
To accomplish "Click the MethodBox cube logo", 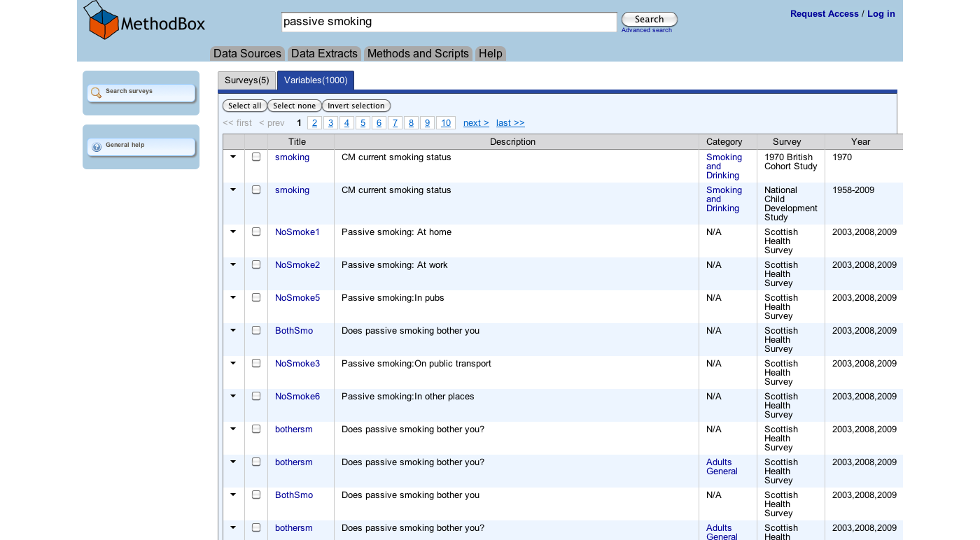I will coord(102,20).
